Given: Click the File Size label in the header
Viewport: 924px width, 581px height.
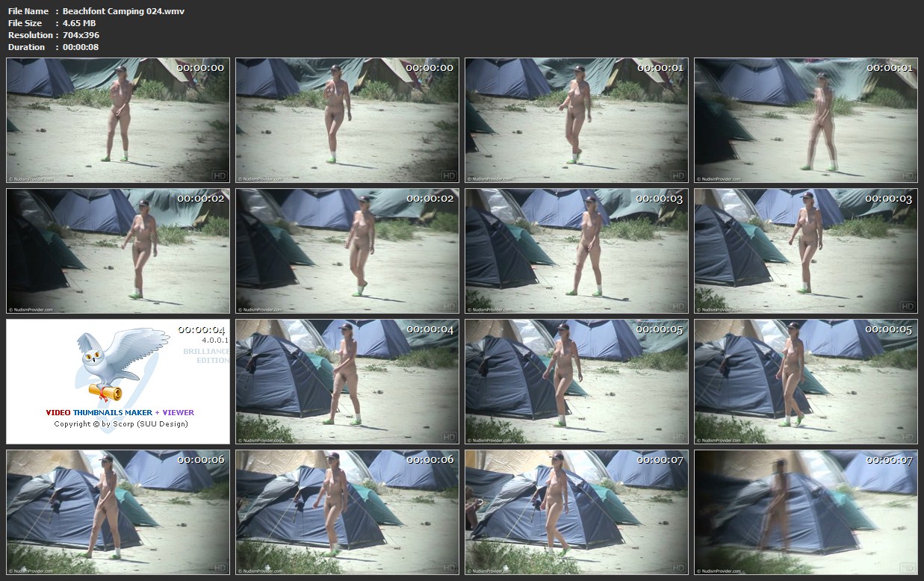Looking at the screenshot, I should 25,23.
